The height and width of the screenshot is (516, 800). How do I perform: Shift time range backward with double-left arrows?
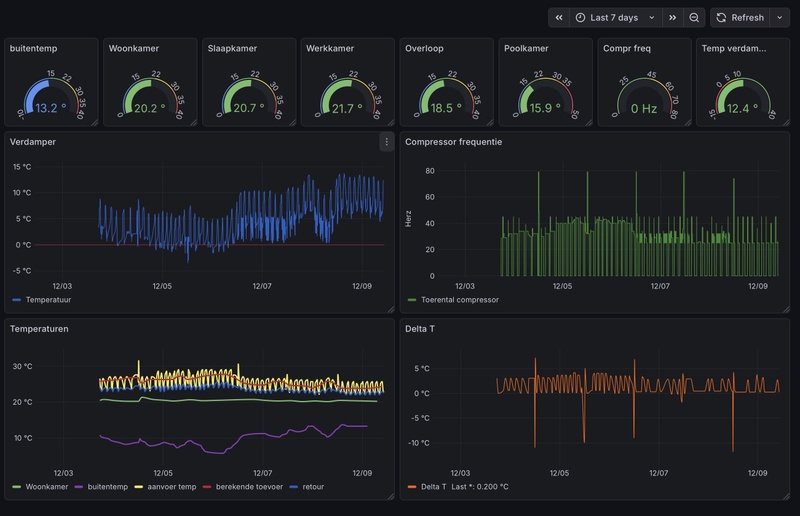point(559,17)
